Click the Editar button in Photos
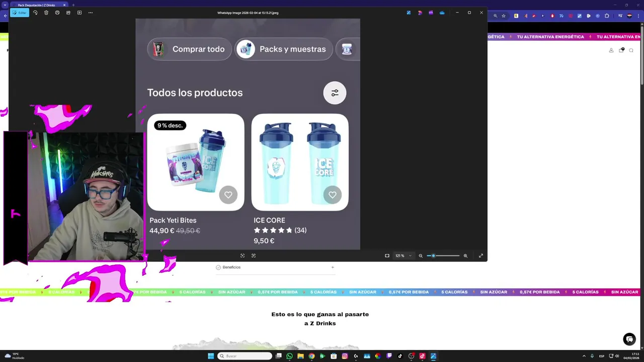 [x=20, y=13]
